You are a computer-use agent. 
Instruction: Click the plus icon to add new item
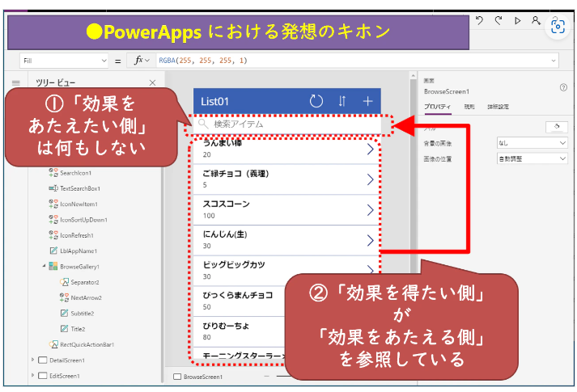click(x=367, y=101)
